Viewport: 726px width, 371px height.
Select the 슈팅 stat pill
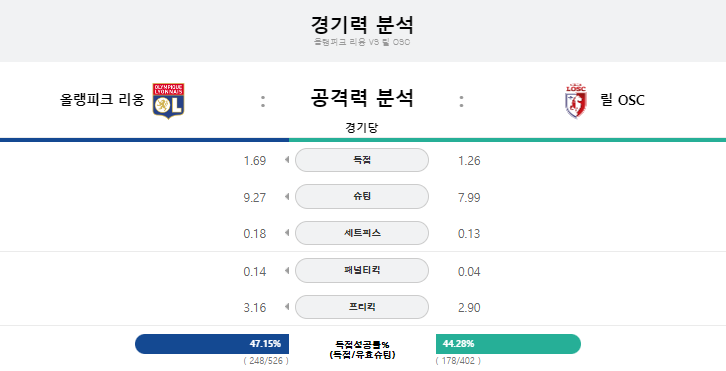pyautogui.click(x=362, y=197)
